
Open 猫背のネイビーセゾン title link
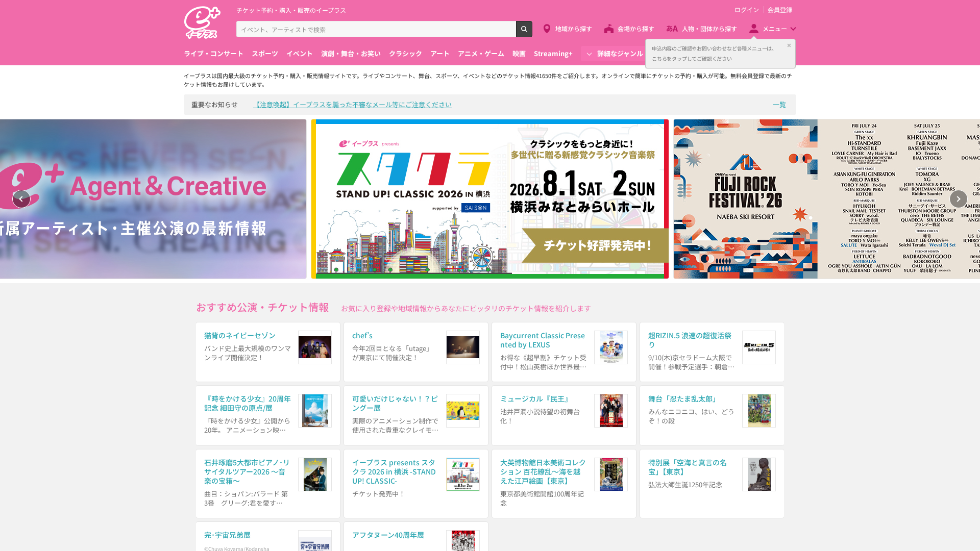pos(240,335)
